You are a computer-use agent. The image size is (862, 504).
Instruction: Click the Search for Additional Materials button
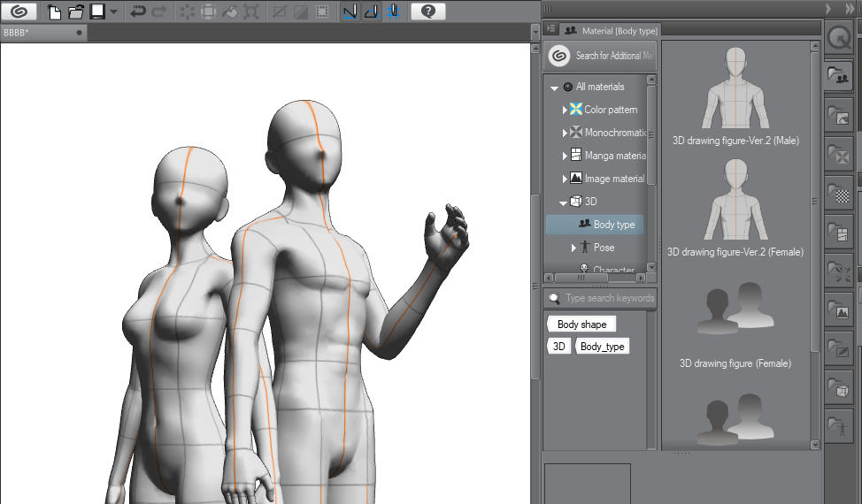[x=601, y=56]
